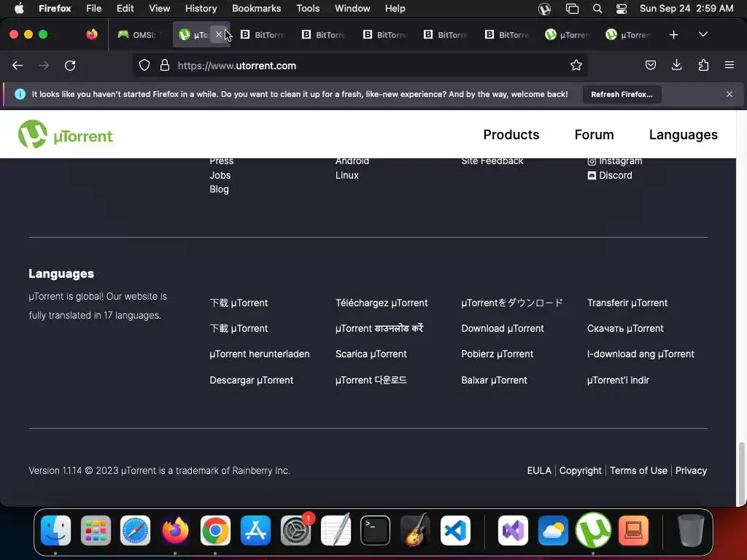Open the Blog footer link
The image size is (747, 560).
pos(219,189)
